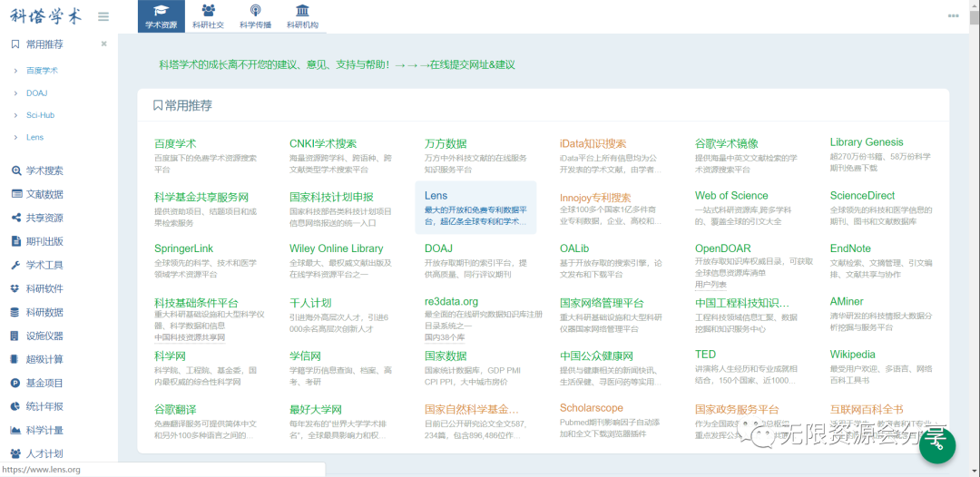Toggle the hamburger sidebar menu icon
This screenshot has width=980, height=477.
(x=103, y=17)
